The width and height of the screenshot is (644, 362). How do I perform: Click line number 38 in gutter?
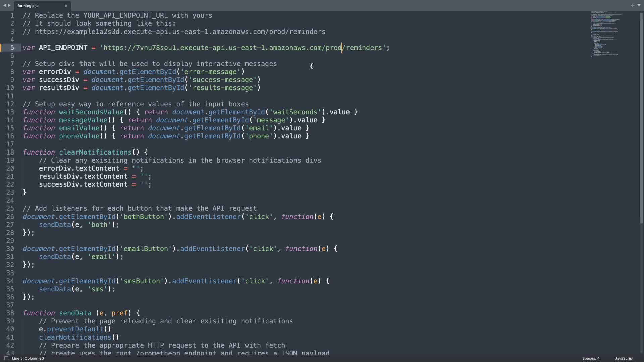tap(10, 313)
